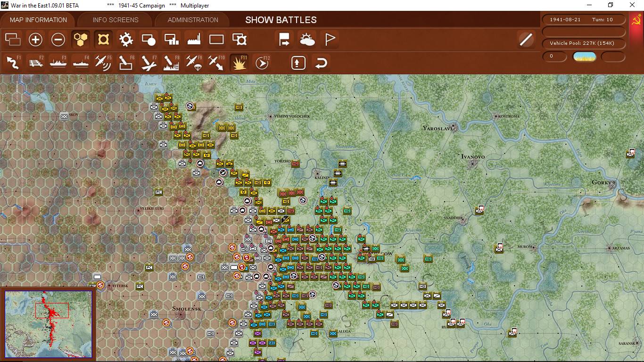
Task: Click the Ivanovo city label
Action: pos(473,156)
